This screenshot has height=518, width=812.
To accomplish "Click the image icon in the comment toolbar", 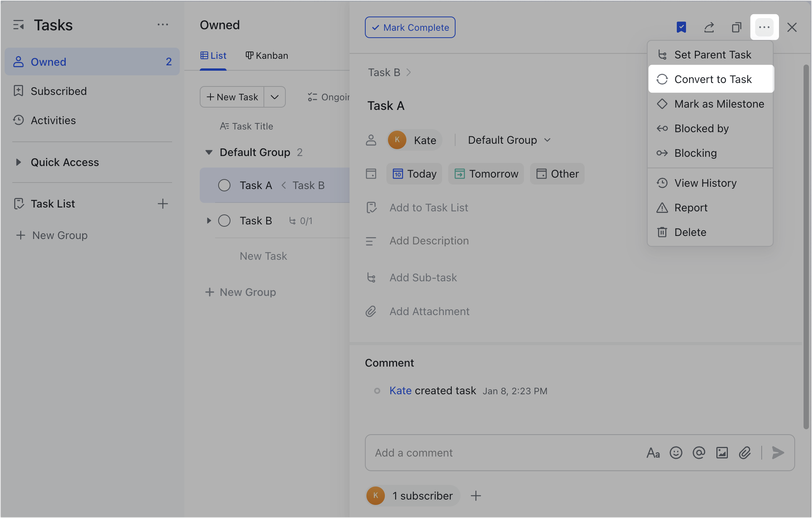I will point(722,453).
